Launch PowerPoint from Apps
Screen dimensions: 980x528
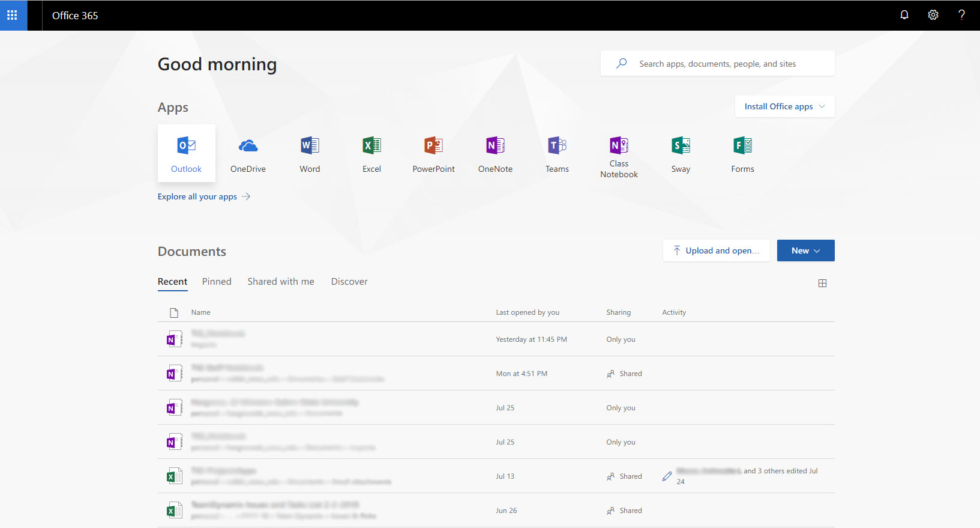click(x=433, y=153)
